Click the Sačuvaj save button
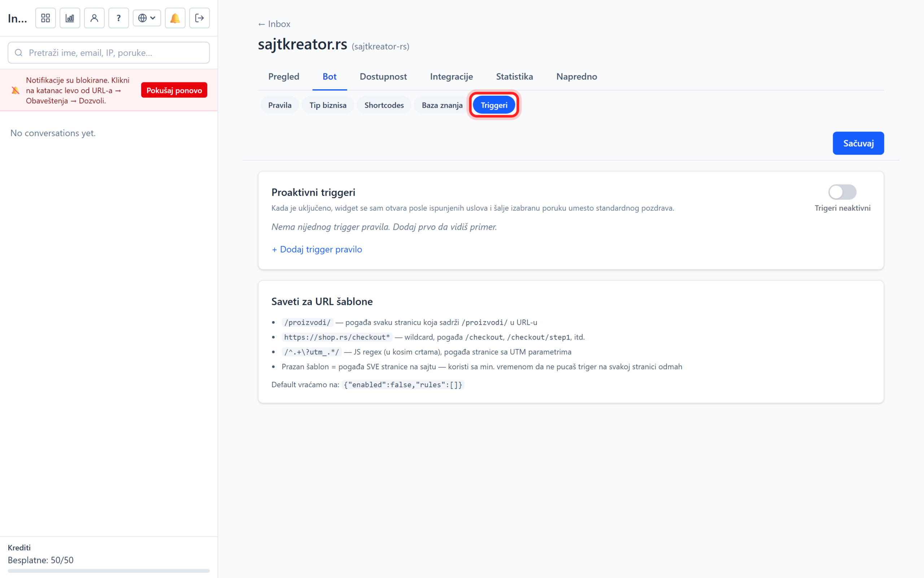 point(858,143)
